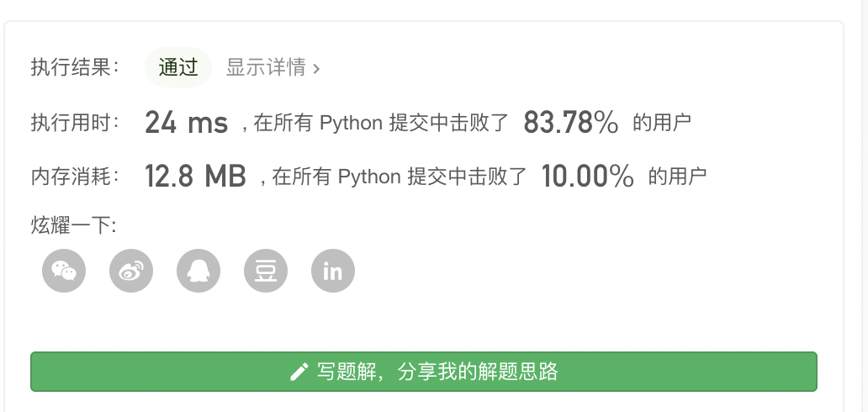The image size is (868, 412).
Task: Share result via WeChat icon
Action: pos(64,271)
